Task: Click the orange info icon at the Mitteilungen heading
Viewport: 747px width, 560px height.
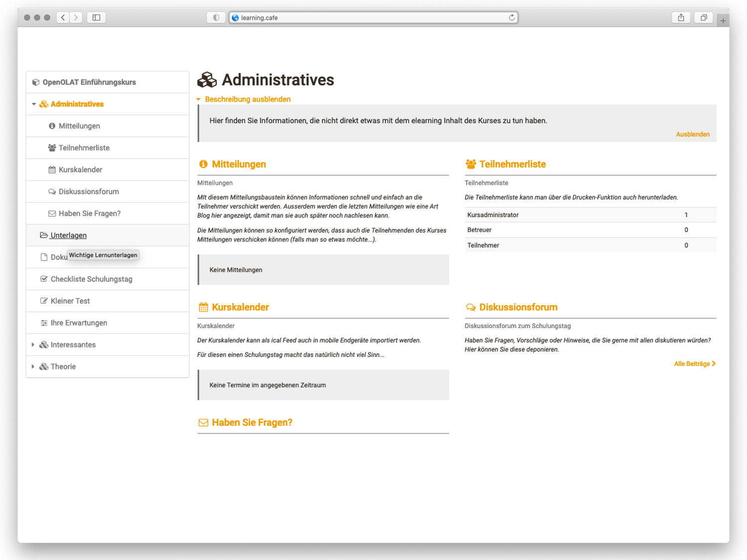Action: point(203,164)
